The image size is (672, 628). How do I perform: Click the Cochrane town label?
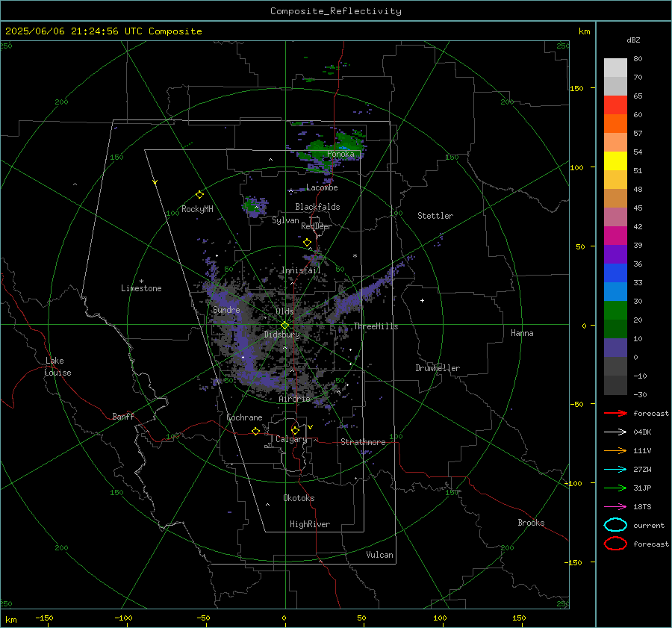pos(244,417)
